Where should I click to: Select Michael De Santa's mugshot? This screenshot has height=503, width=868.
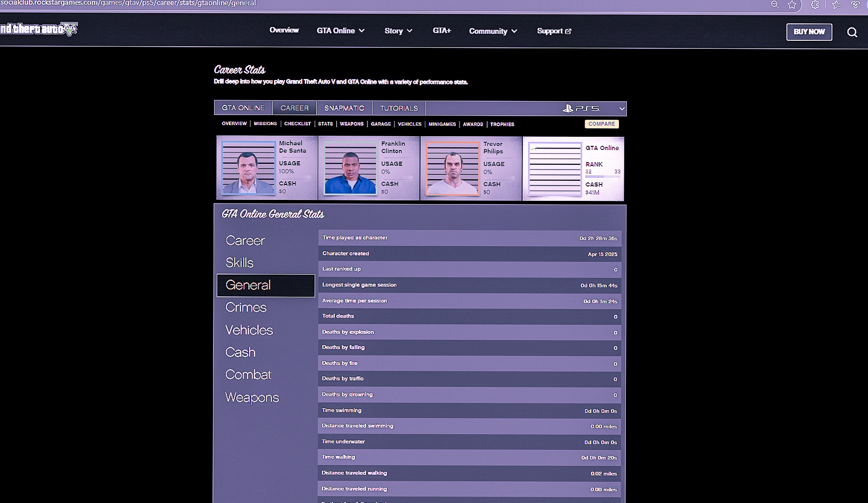tap(248, 168)
